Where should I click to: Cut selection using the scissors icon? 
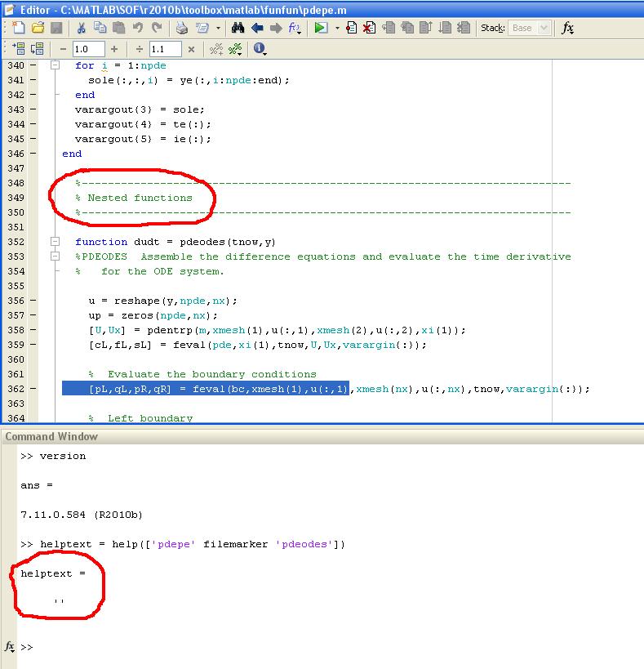(x=82, y=28)
